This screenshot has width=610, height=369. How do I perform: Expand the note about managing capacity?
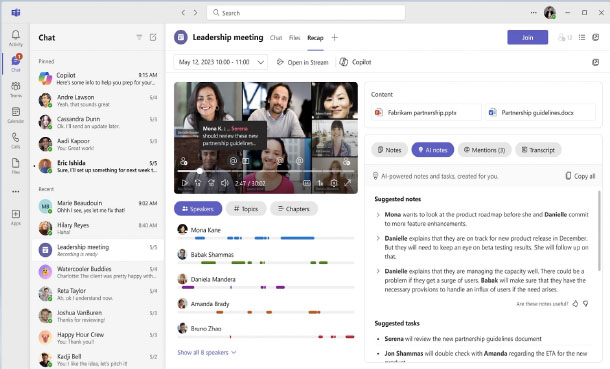coord(378,271)
